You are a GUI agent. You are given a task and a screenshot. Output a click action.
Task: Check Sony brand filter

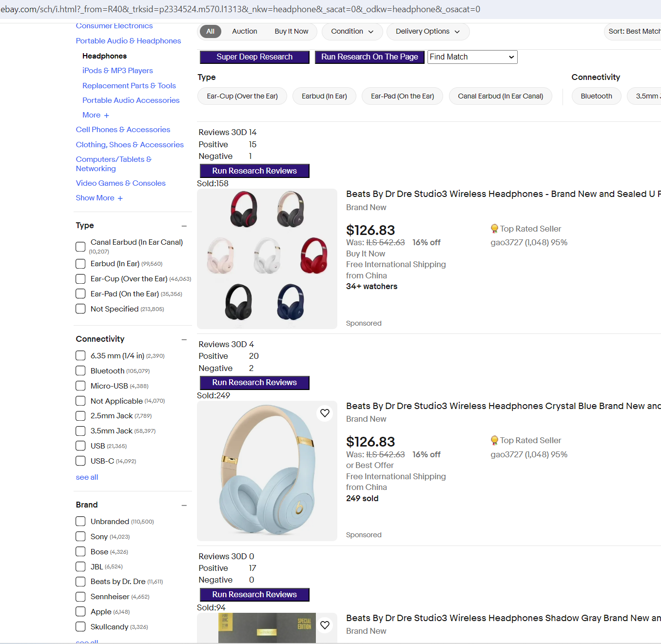coord(80,537)
